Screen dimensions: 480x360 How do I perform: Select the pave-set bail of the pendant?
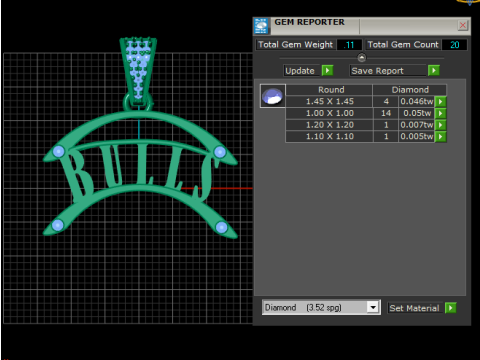click(x=138, y=71)
